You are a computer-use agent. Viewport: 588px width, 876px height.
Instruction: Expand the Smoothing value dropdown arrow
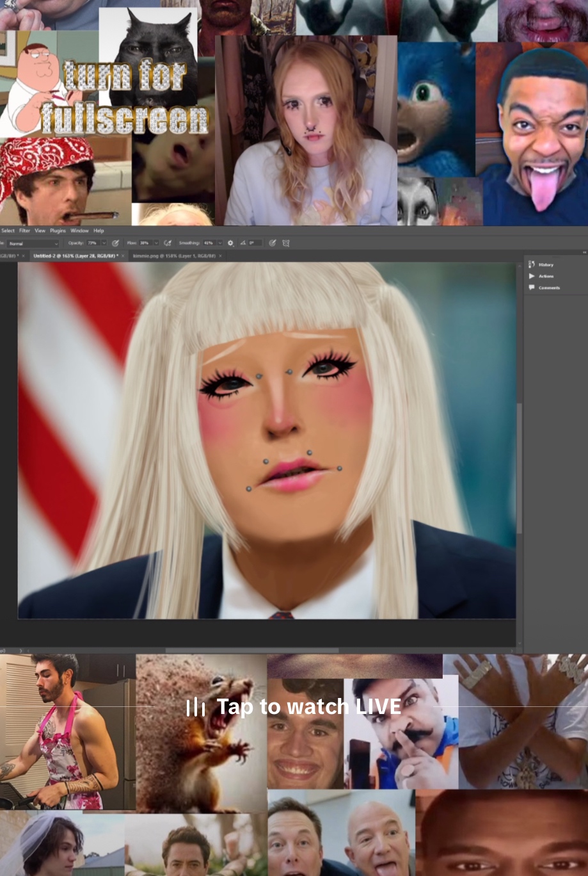[x=220, y=243]
